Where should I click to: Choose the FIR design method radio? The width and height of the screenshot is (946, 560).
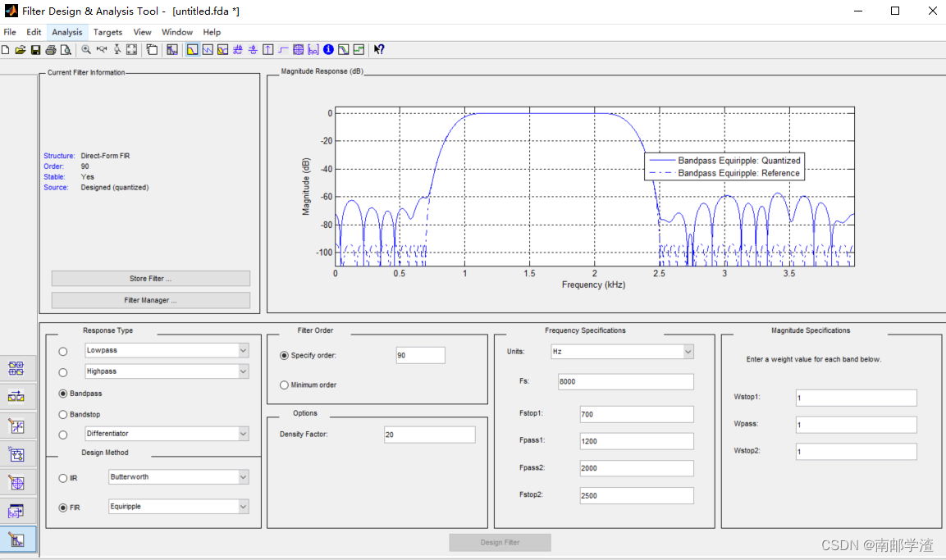click(x=62, y=508)
